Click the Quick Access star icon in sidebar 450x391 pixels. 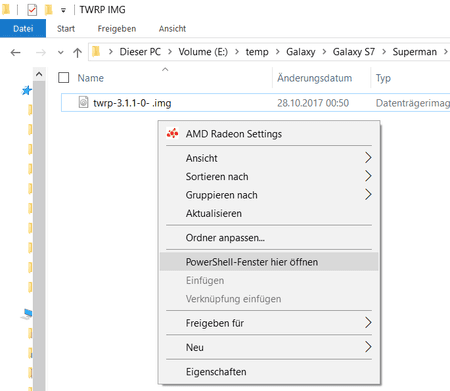click(x=27, y=90)
